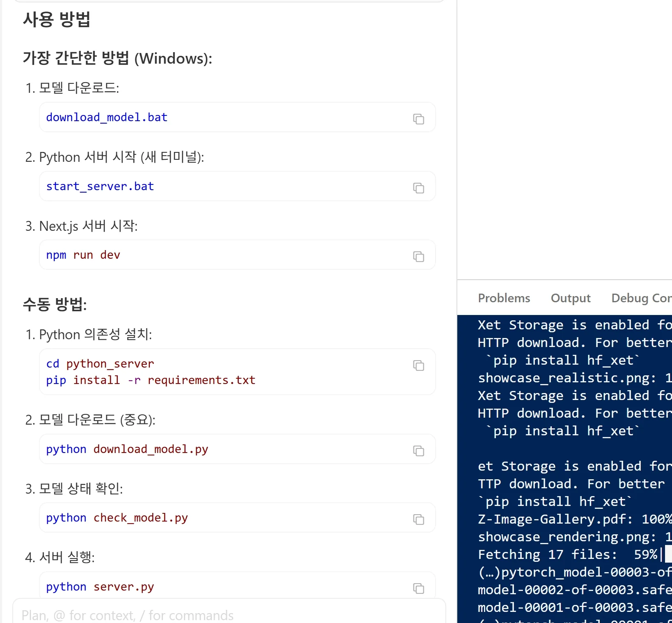The width and height of the screenshot is (672, 623).
Task: Switch to the Problems tab
Action: coord(504,298)
